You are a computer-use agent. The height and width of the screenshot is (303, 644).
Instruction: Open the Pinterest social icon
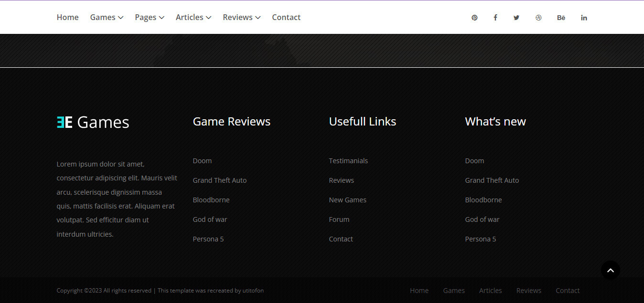[x=474, y=18]
